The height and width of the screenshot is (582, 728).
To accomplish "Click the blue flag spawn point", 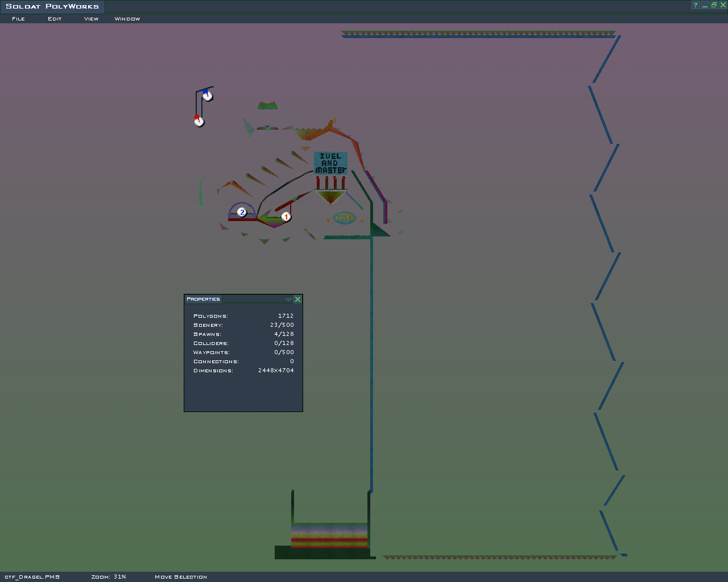I will pyautogui.click(x=208, y=95).
